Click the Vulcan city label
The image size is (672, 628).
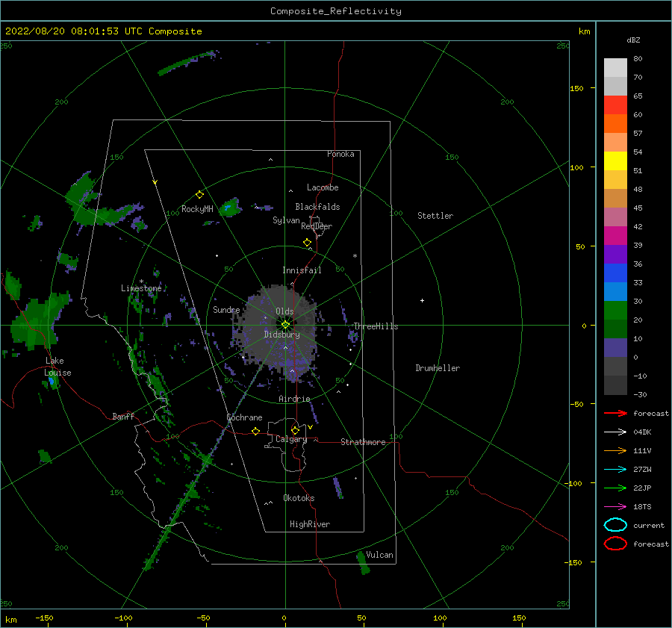[x=379, y=555]
